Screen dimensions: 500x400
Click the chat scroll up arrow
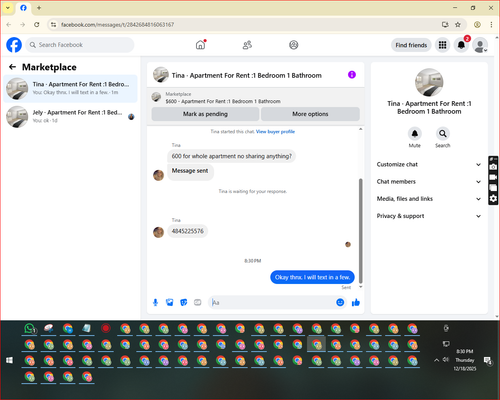click(x=360, y=129)
